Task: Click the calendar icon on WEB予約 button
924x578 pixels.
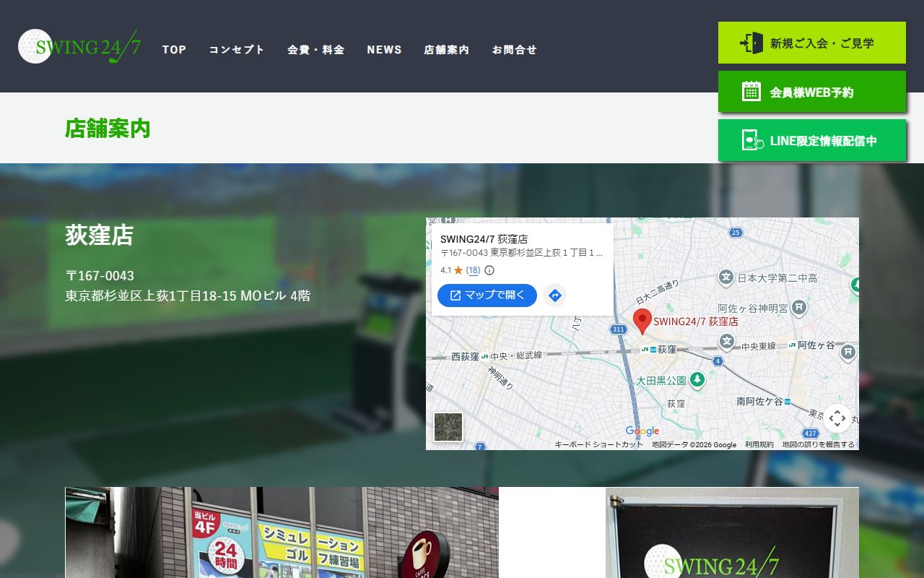Action: tap(751, 91)
